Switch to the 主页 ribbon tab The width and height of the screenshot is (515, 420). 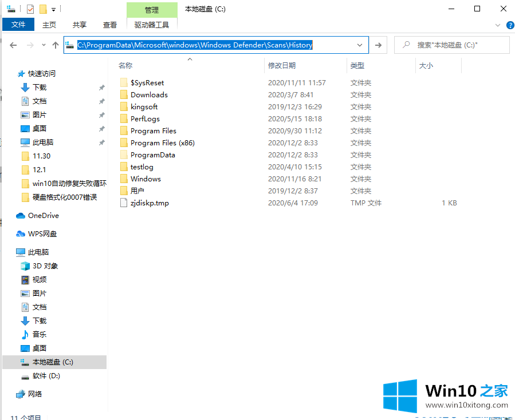(x=49, y=25)
